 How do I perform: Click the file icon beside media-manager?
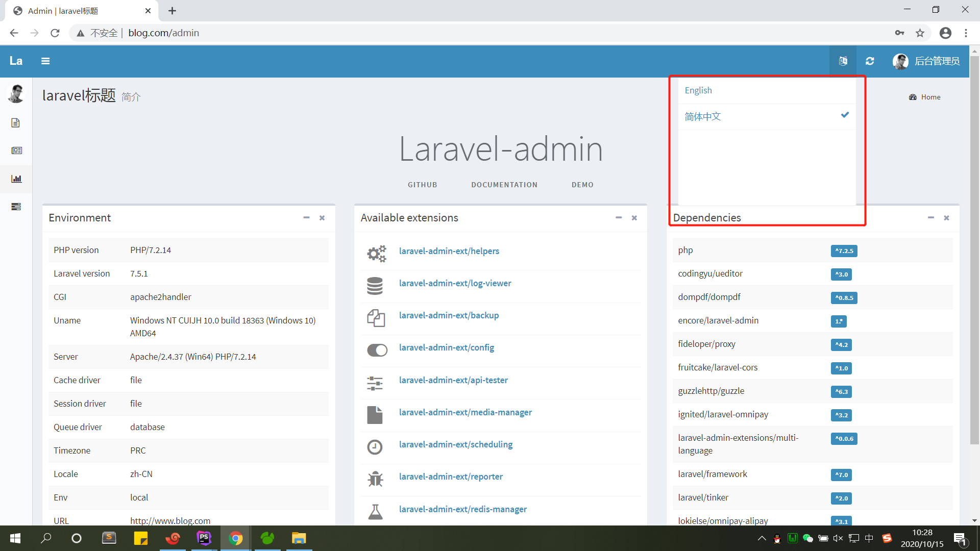click(x=375, y=415)
